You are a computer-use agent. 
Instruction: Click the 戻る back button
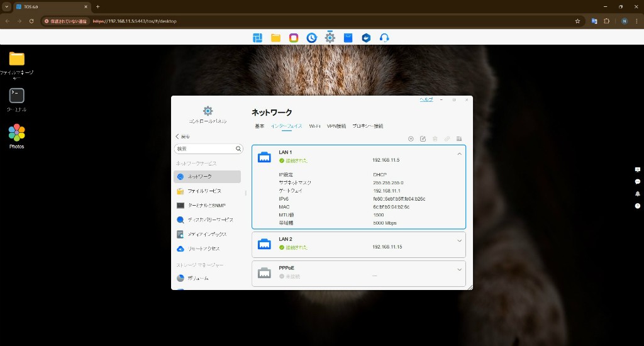coord(183,137)
